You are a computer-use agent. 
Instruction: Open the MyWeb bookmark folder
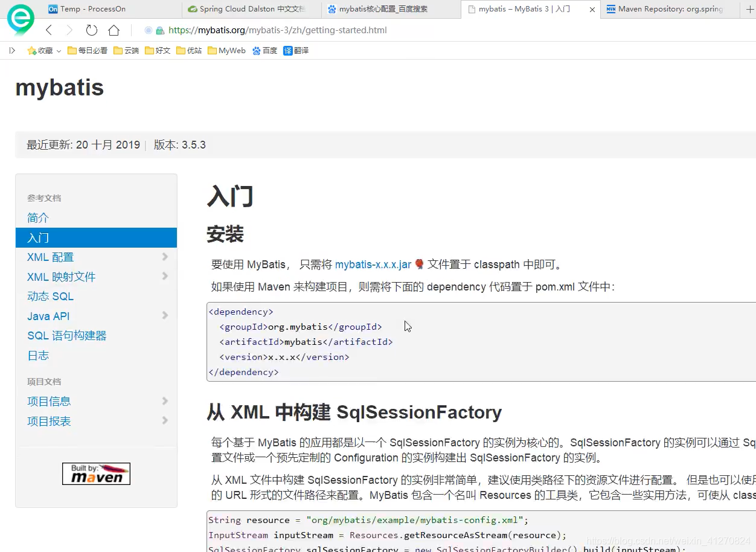pyautogui.click(x=226, y=51)
